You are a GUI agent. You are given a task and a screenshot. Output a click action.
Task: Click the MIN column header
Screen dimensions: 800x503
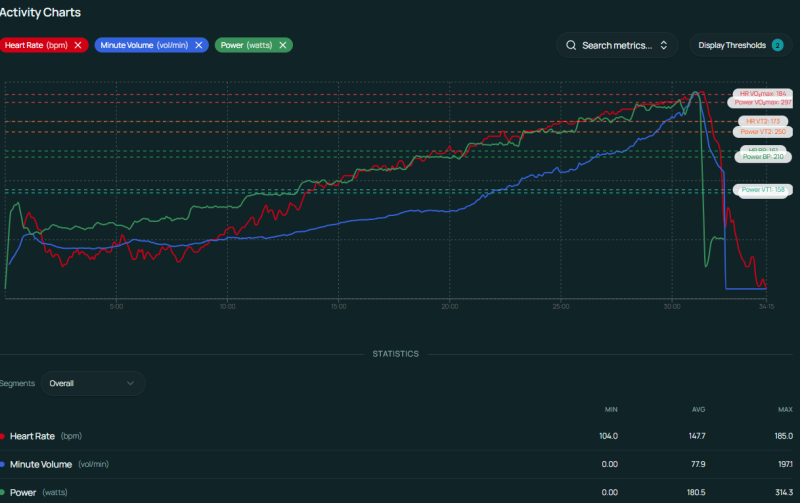tap(611, 409)
